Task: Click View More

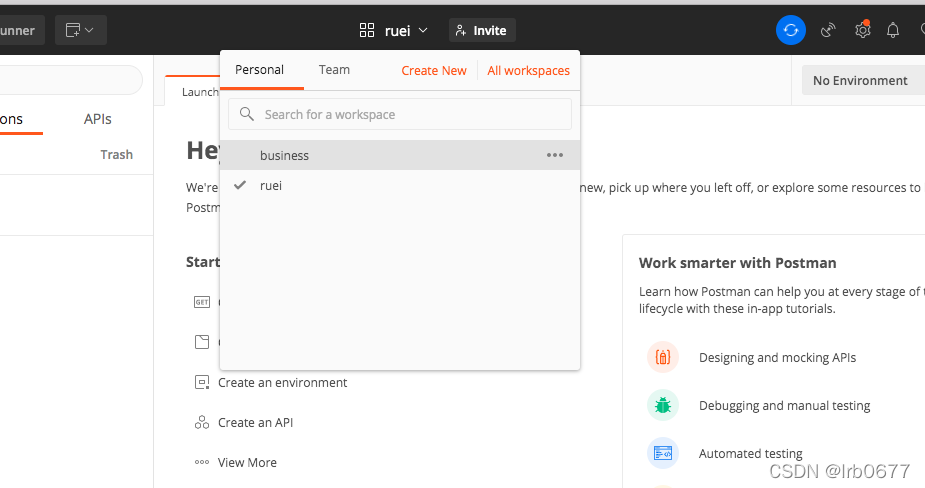Action: point(247,463)
